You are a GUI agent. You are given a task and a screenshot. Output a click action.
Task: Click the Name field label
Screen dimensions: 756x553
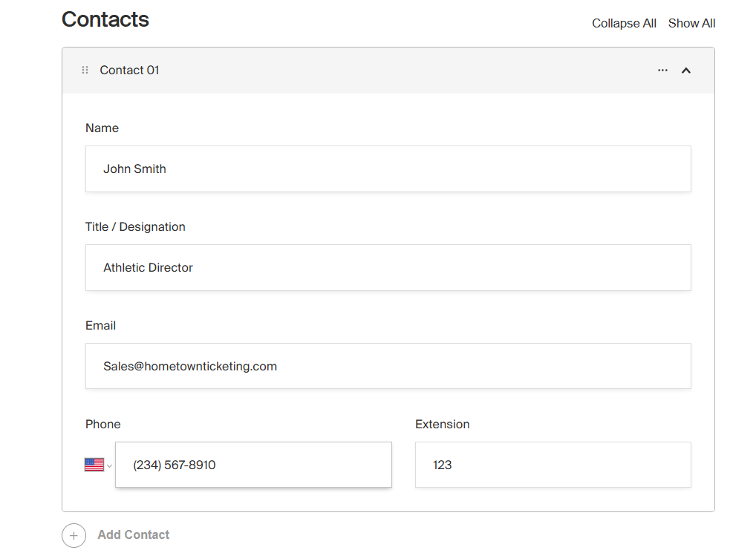pyautogui.click(x=102, y=128)
